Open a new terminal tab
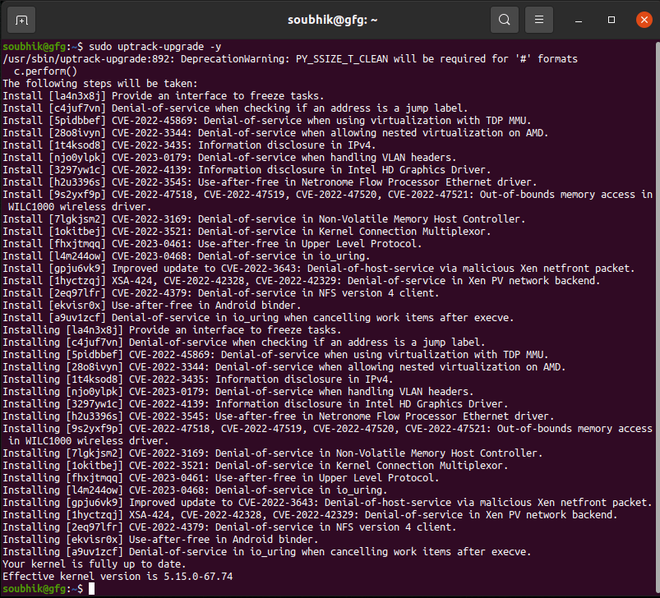Viewport: 660px width, 598px height. tap(21, 20)
